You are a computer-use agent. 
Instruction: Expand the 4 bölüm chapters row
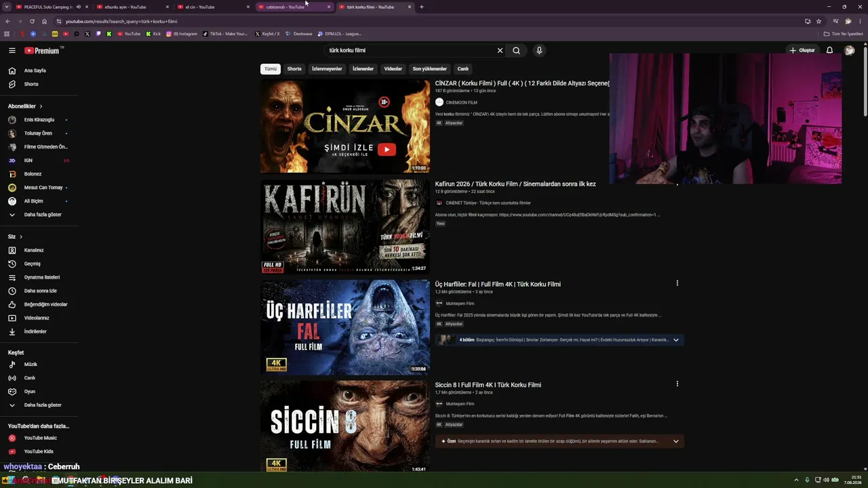(x=559, y=340)
